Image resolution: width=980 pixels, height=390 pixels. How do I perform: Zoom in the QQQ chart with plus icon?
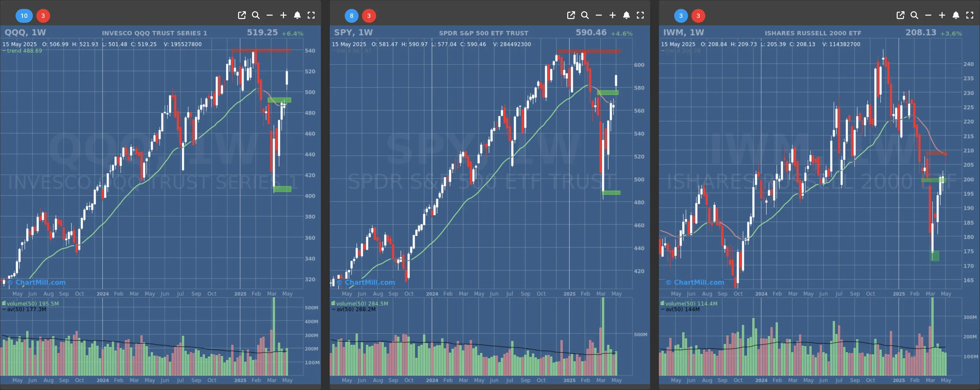click(283, 15)
